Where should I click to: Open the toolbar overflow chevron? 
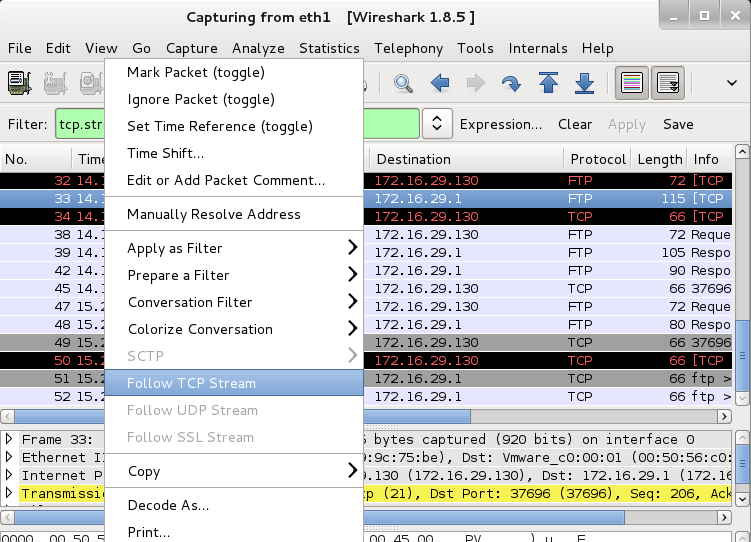[x=731, y=83]
